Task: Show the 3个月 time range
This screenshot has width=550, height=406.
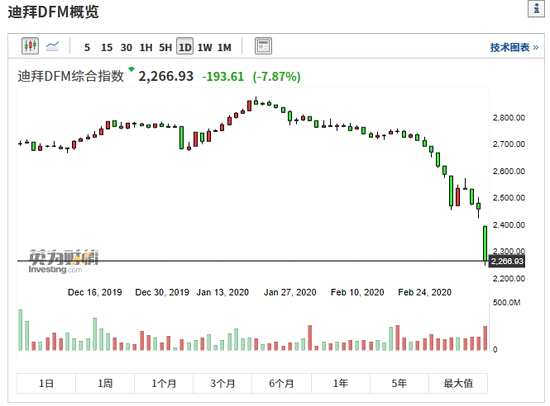Action: [x=222, y=383]
